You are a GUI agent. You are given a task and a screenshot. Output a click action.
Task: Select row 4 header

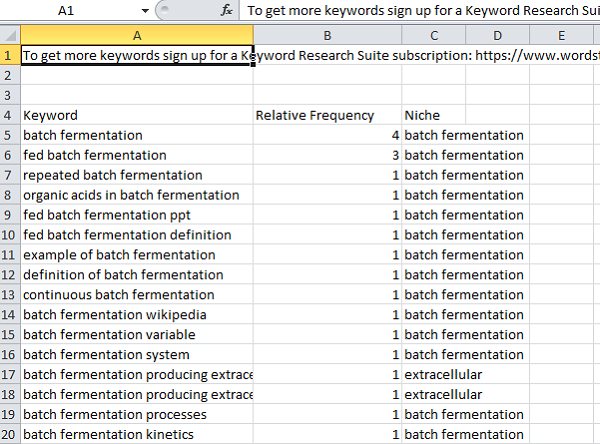[x=10, y=115]
